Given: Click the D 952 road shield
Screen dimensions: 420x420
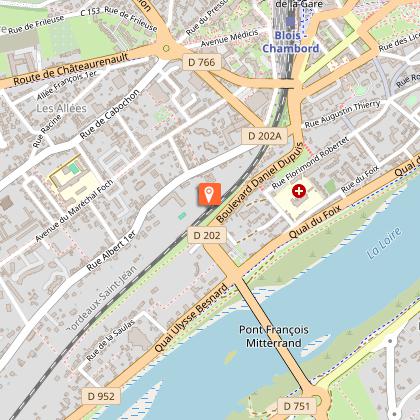Looking at the screenshot, I should [101, 396].
